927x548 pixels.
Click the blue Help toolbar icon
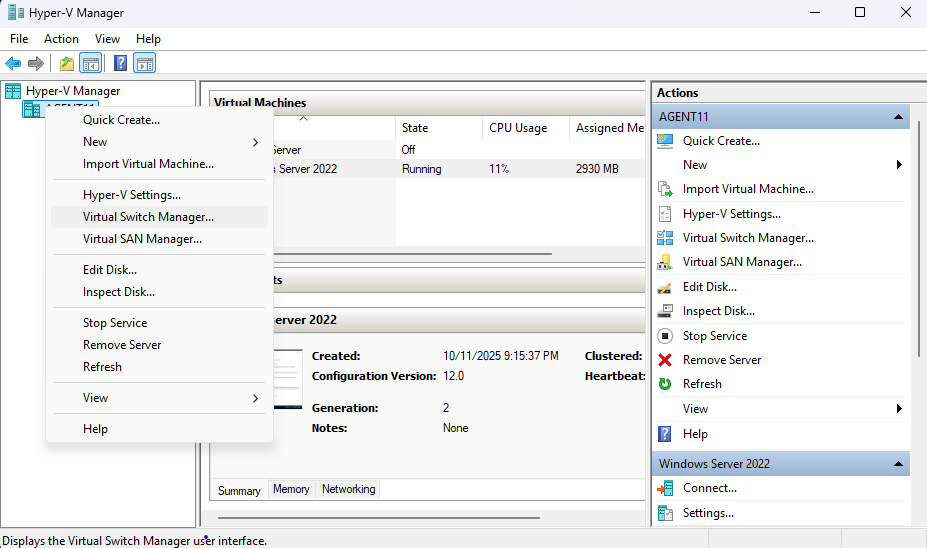[x=121, y=63]
